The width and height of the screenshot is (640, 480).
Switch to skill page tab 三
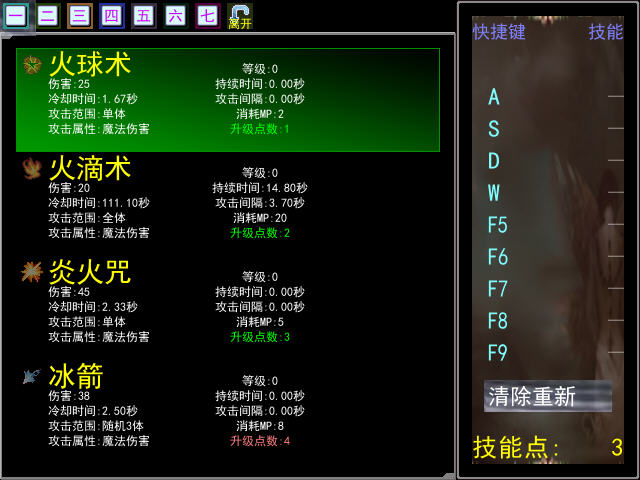coord(80,16)
